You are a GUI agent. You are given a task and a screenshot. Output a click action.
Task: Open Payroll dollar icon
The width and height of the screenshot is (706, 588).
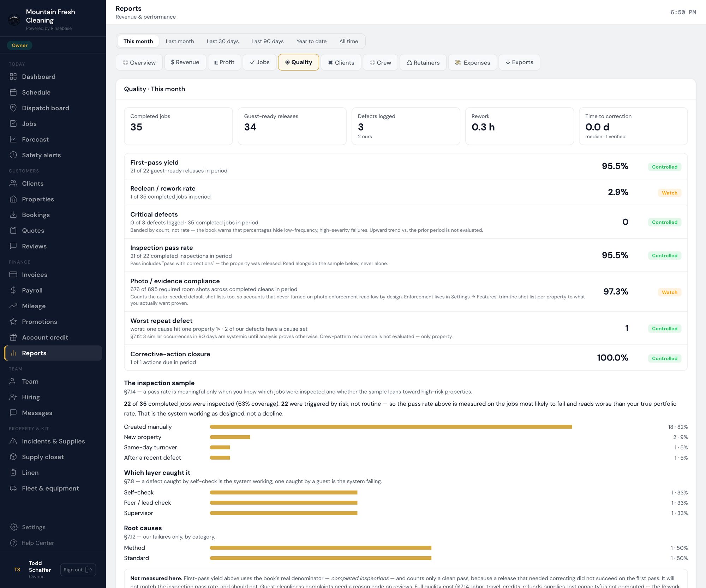[x=13, y=290]
